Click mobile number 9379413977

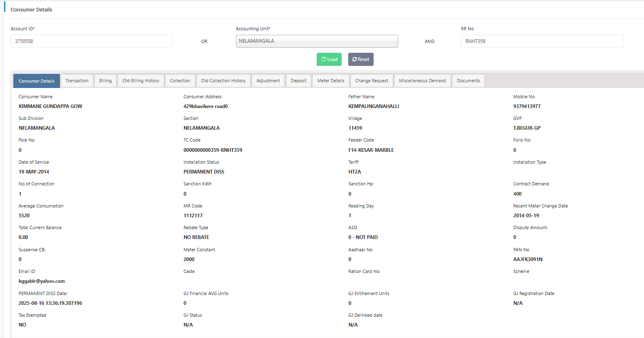527,106
